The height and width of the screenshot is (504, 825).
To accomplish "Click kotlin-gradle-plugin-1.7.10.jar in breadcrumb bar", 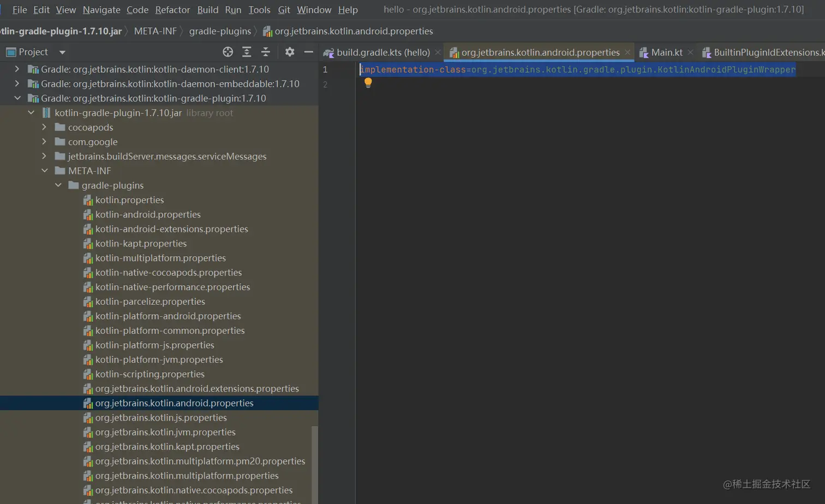I will tap(61, 31).
